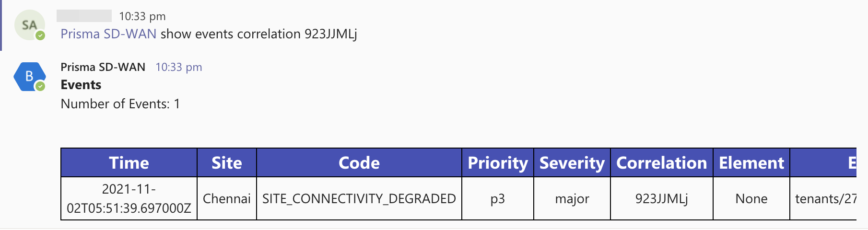Click the Priority column header
Screen dimensions: 868x230
coord(497,163)
